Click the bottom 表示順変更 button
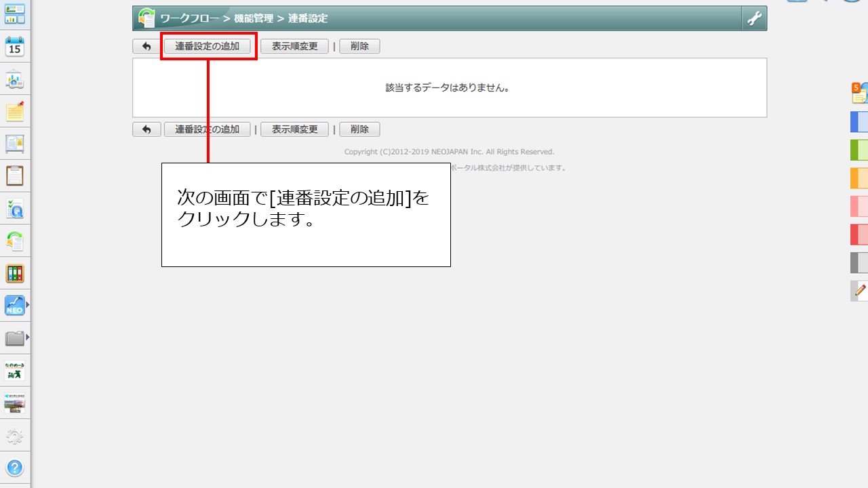Image resolution: width=868 pixels, height=488 pixels. (x=295, y=129)
